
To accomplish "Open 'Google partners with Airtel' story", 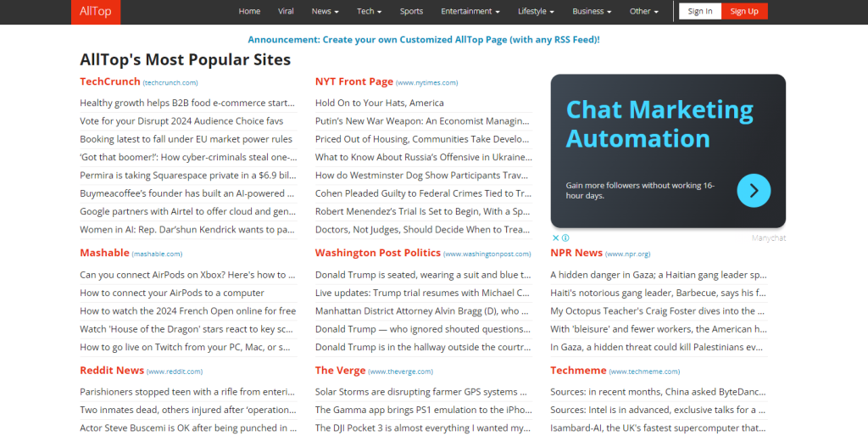I will (x=187, y=211).
